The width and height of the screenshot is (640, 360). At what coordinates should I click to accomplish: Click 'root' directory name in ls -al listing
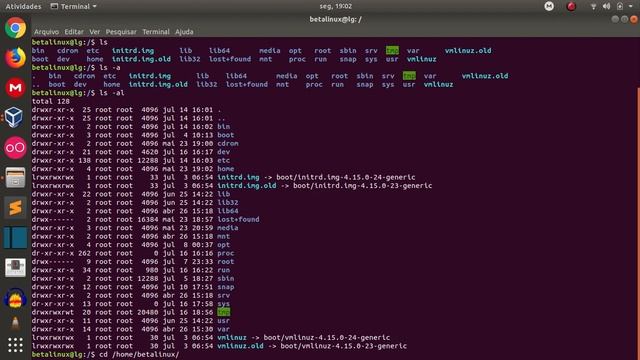(226, 262)
